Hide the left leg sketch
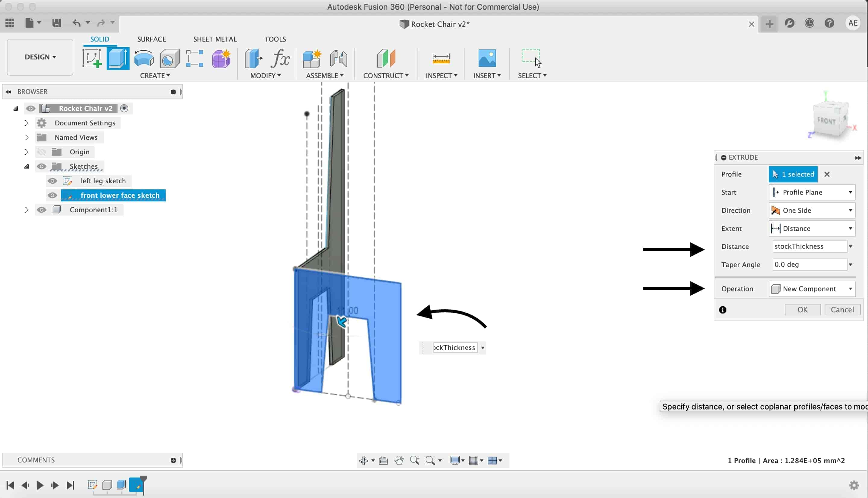Image resolution: width=868 pixels, height=498 pixels. 52,181
